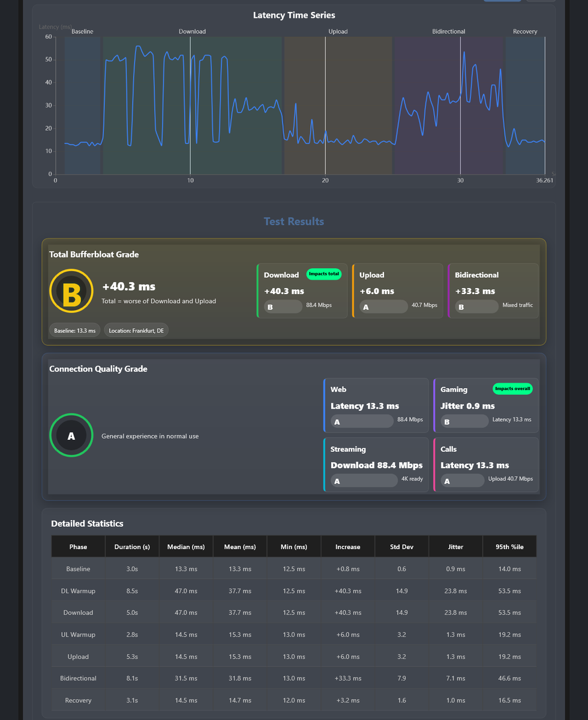Select the DL Warmup table row

click(x=294, y=591)
